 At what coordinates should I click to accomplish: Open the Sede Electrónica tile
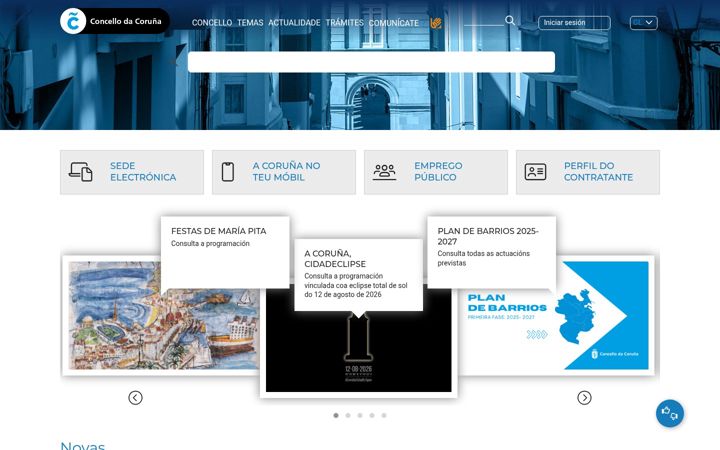tap(132, 172)
